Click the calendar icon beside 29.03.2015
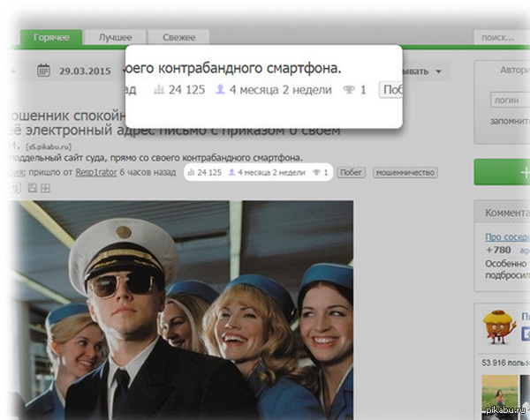The image size is (530, 420). (43, 71)
